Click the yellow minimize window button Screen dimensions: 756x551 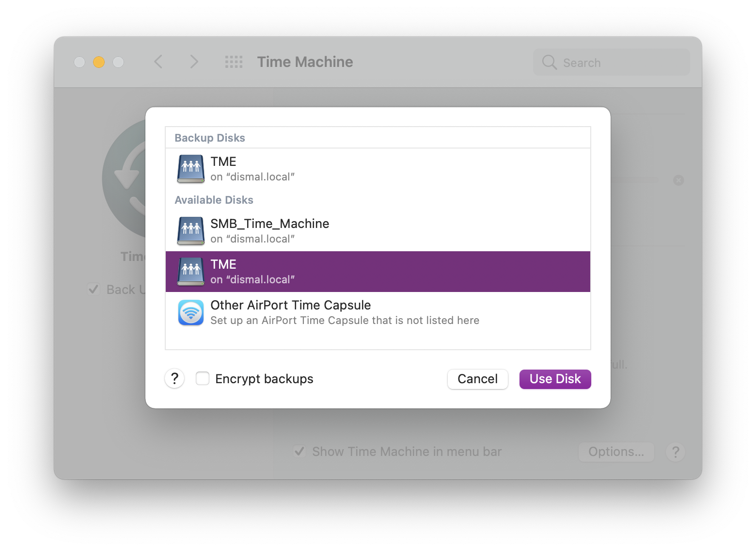pos(99,62)
